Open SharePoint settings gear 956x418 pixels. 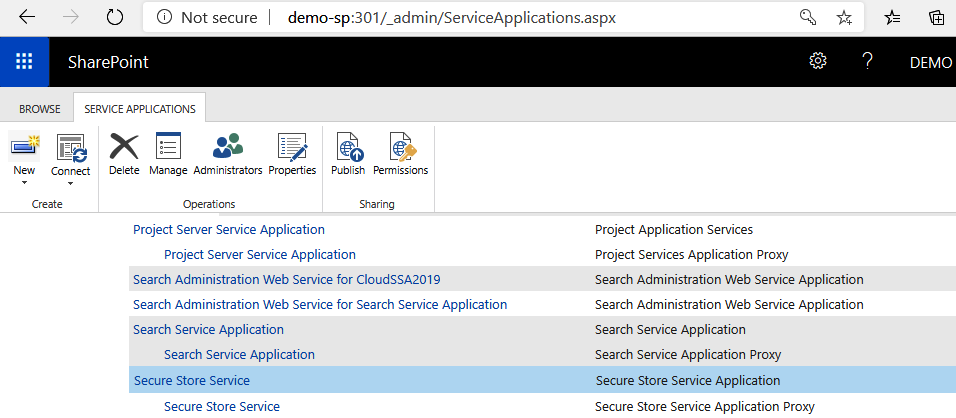818,61
